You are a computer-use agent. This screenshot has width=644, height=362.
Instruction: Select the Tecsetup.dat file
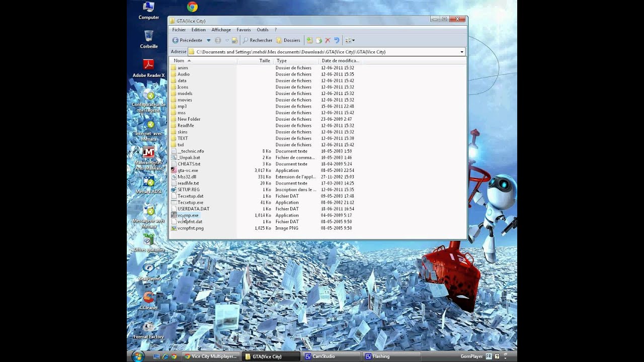(187, 196)
